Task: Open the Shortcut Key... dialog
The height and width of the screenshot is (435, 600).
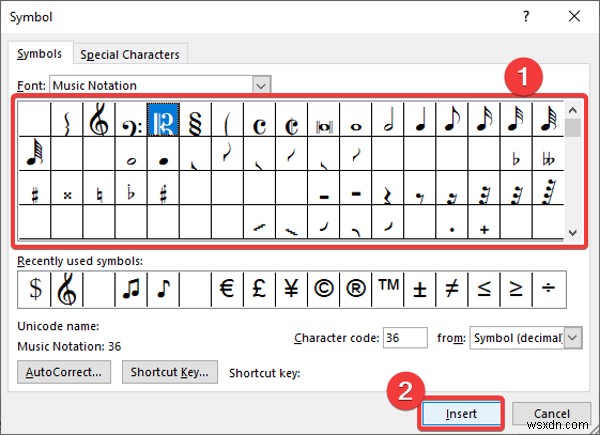Action: (x=170, y=372)
